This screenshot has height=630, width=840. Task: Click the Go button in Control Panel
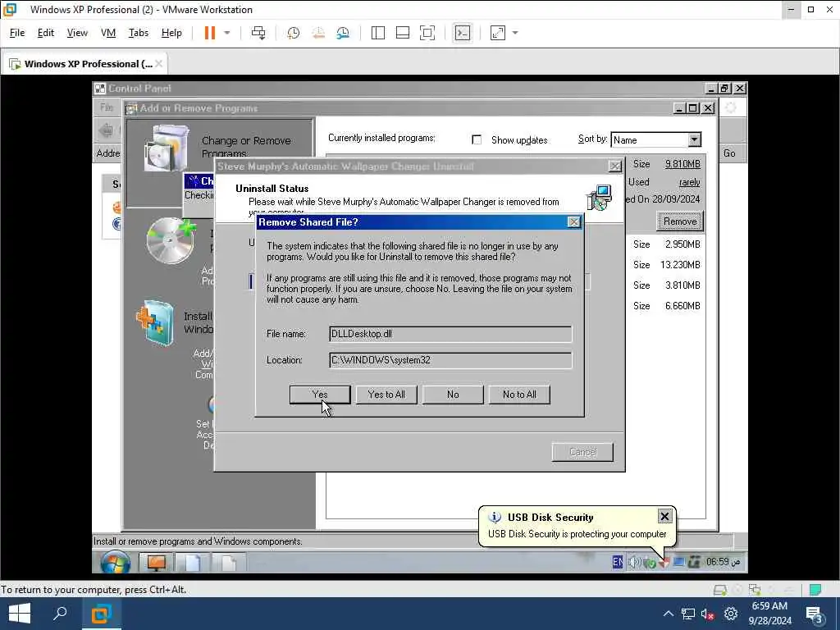[729, 153]
